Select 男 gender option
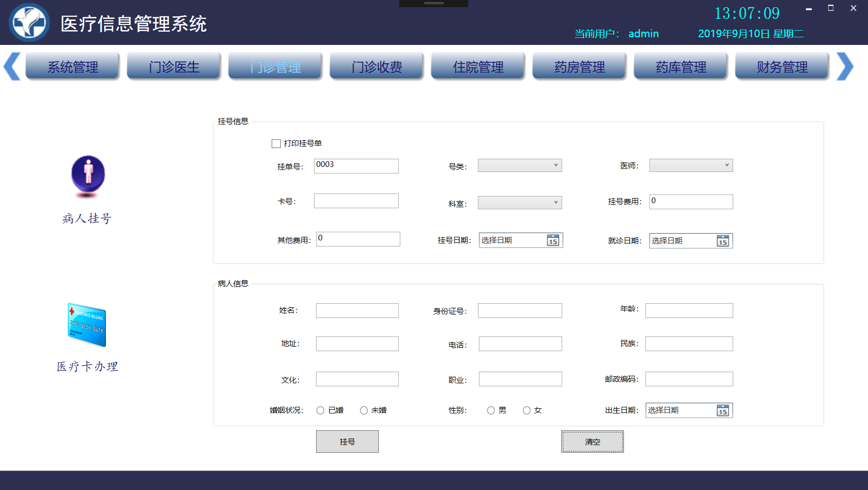The width and height of the screenshot is (868, 490). [491, 410]
